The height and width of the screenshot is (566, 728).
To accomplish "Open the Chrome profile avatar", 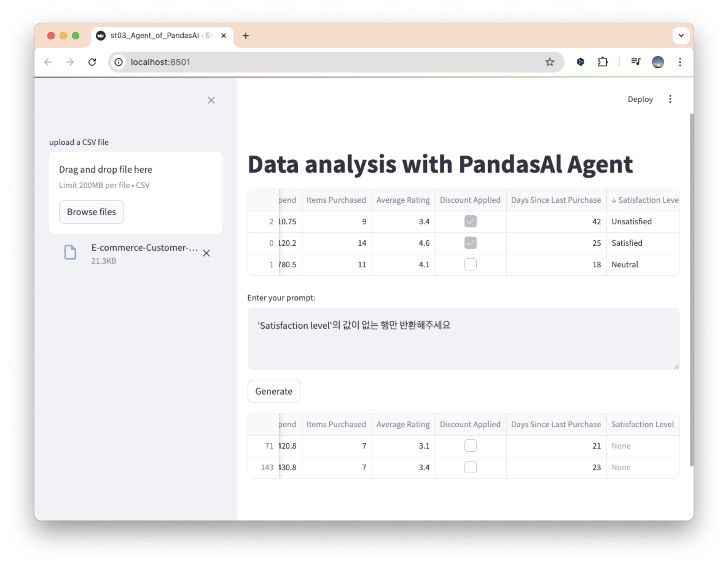I will [x=658, y=62].
